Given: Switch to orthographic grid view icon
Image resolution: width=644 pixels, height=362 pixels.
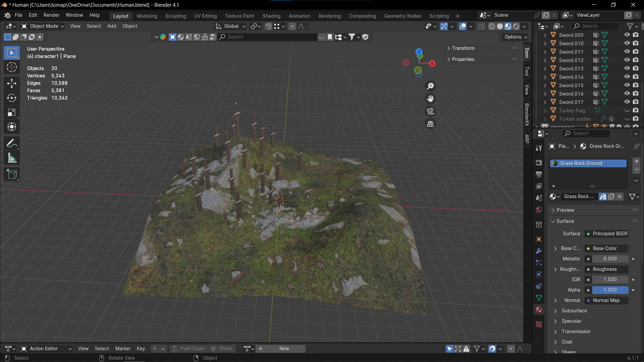Looking at the screenshot, I should 430,124.
